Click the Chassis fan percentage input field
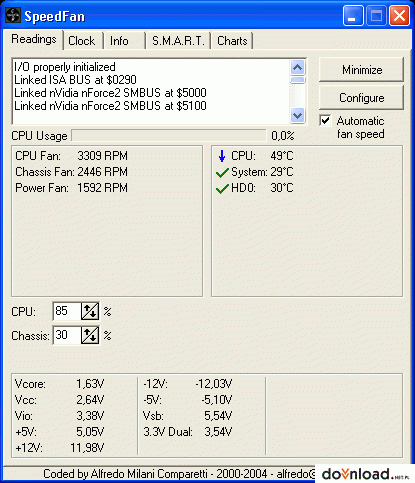 [x=67, y=335]
